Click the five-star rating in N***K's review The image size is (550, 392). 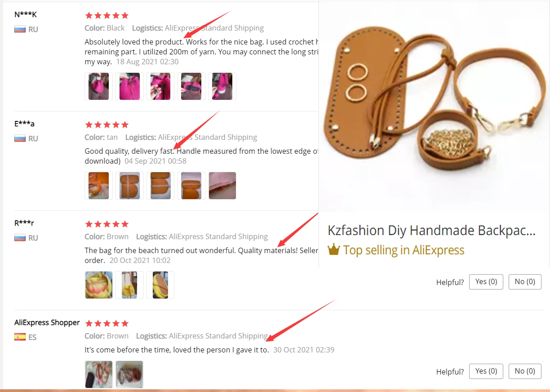[107, 15]
